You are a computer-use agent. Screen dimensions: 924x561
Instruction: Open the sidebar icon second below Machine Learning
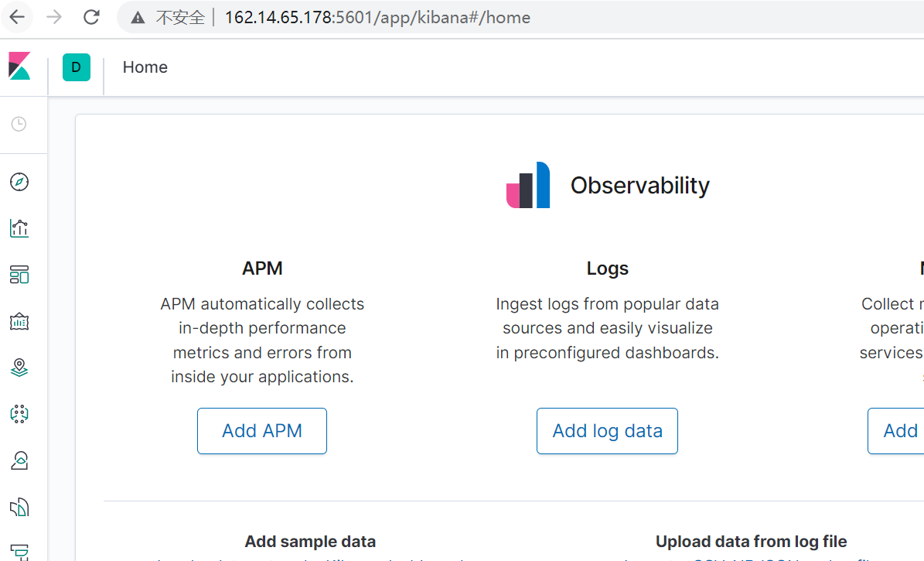coord(19,508)
